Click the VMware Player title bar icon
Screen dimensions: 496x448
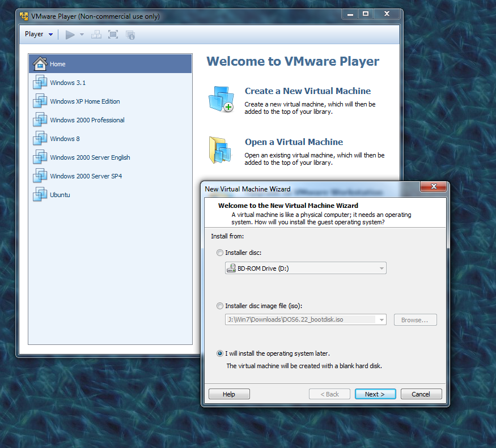[24, 16]
